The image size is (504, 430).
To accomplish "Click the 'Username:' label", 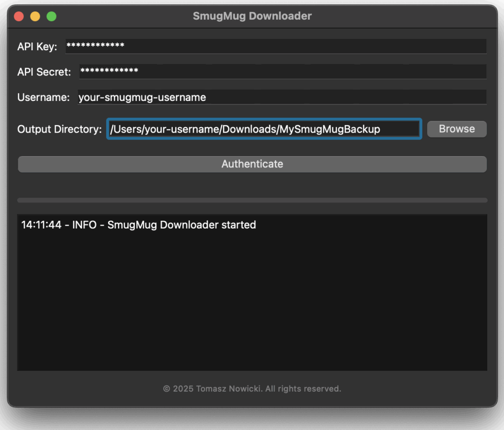I will coord(43,98).
